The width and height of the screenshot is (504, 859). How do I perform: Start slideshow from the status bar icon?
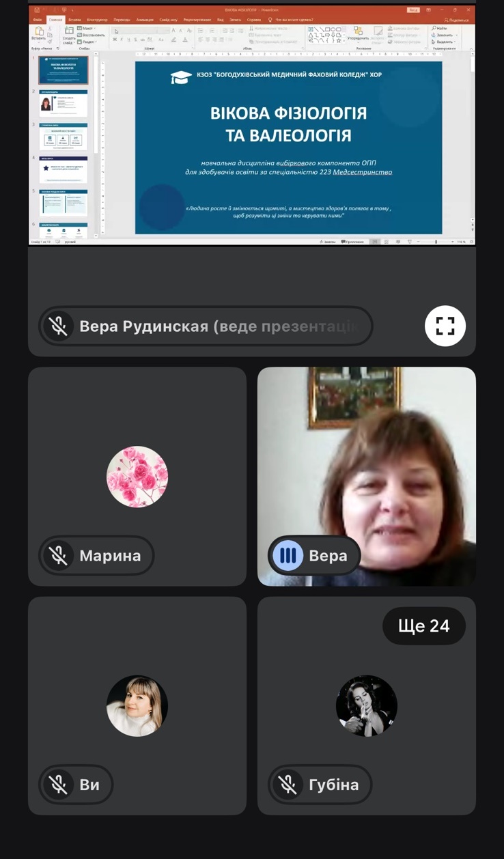[409, 242]
